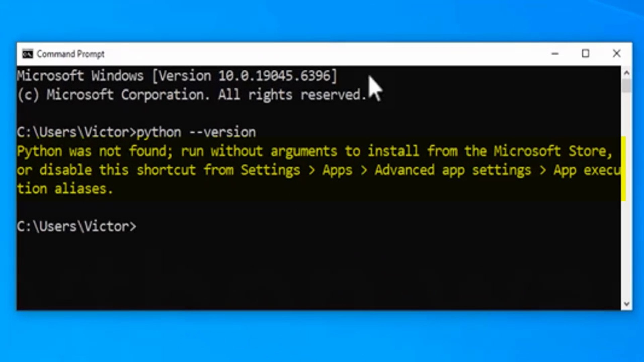Maximize the Command Prompt window
644x362 pixels.
(x=586, y=54)
